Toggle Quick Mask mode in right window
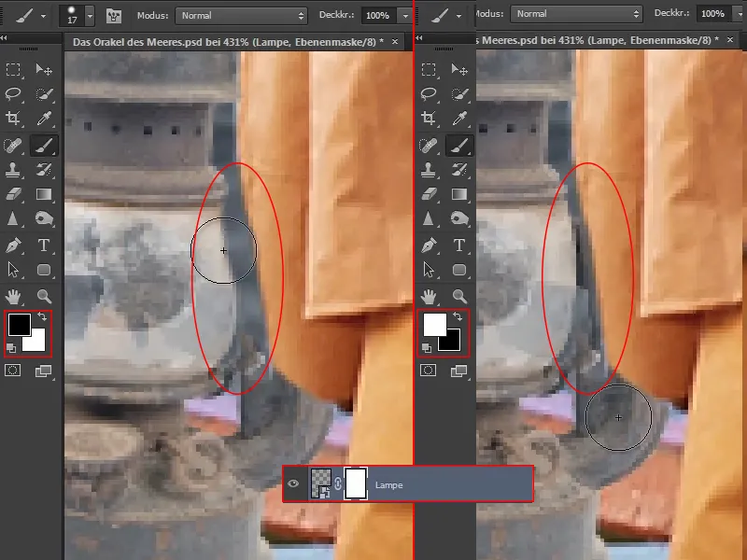The image size is (747, 560). 429,370
